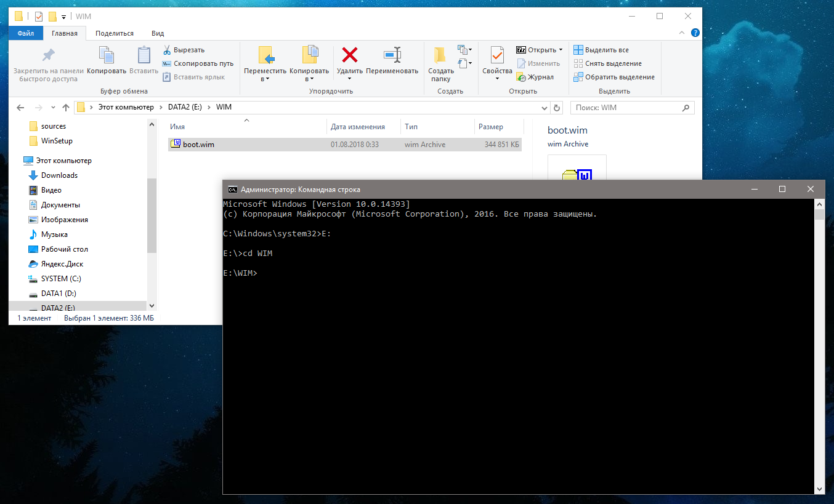Click the 344 851 КБ size cell
The image size is (834, 504).
click(502, 145)
